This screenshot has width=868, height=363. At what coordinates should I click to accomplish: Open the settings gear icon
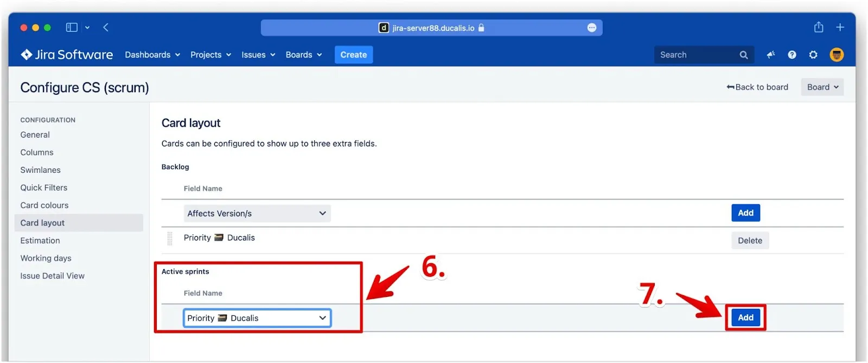coord(813,55)
